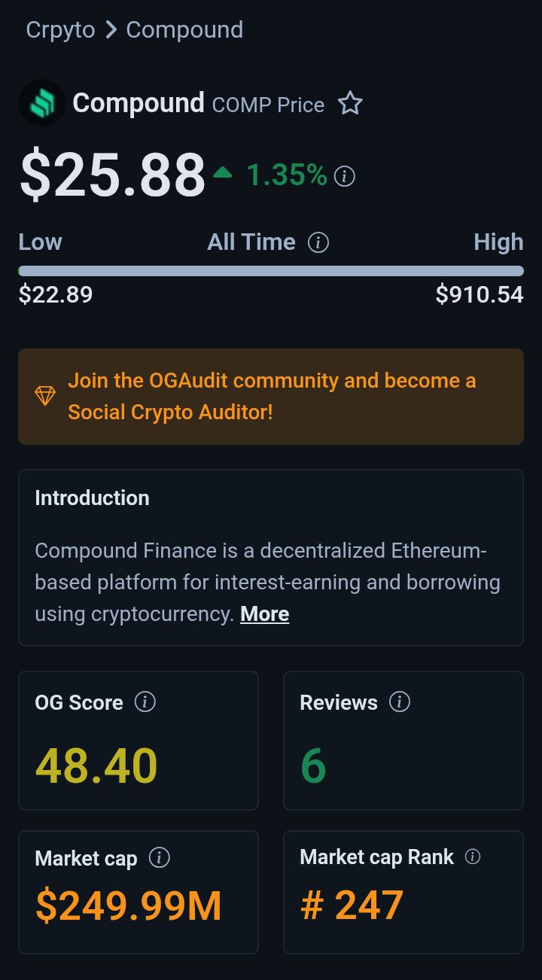Go to Crpyto in the breadcrumb

[x=60, y=30]
